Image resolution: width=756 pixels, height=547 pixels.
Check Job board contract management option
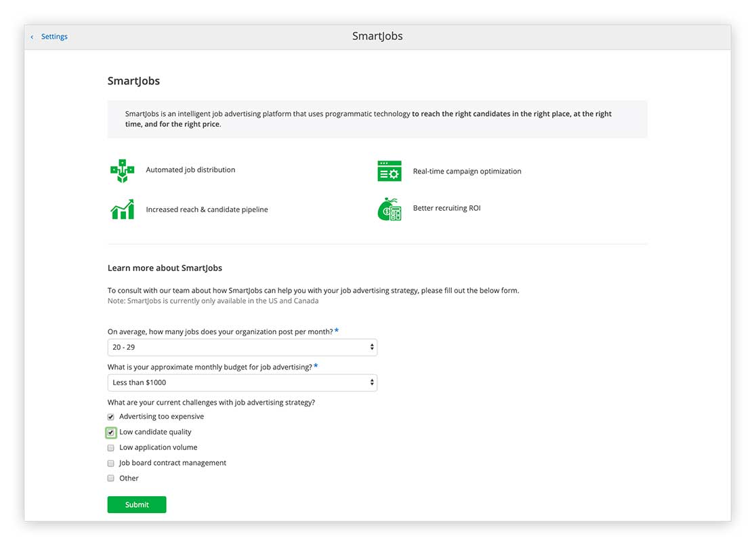pos(111,464)
